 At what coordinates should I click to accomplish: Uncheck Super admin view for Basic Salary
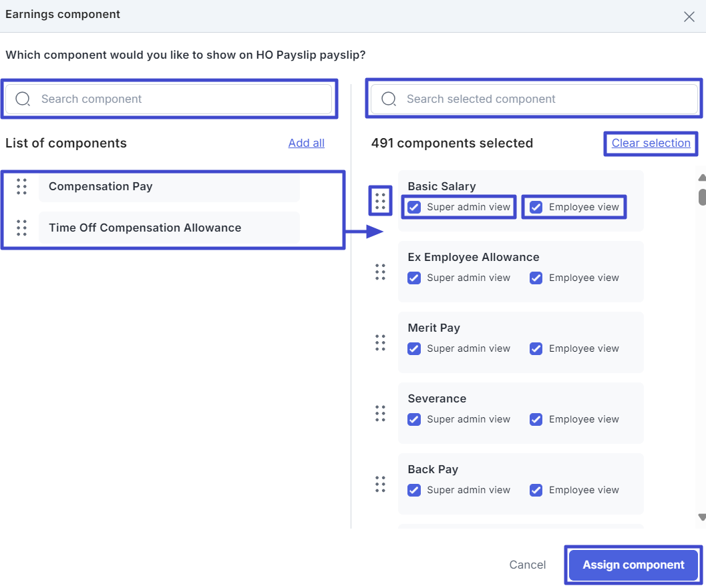click(414, 207)
